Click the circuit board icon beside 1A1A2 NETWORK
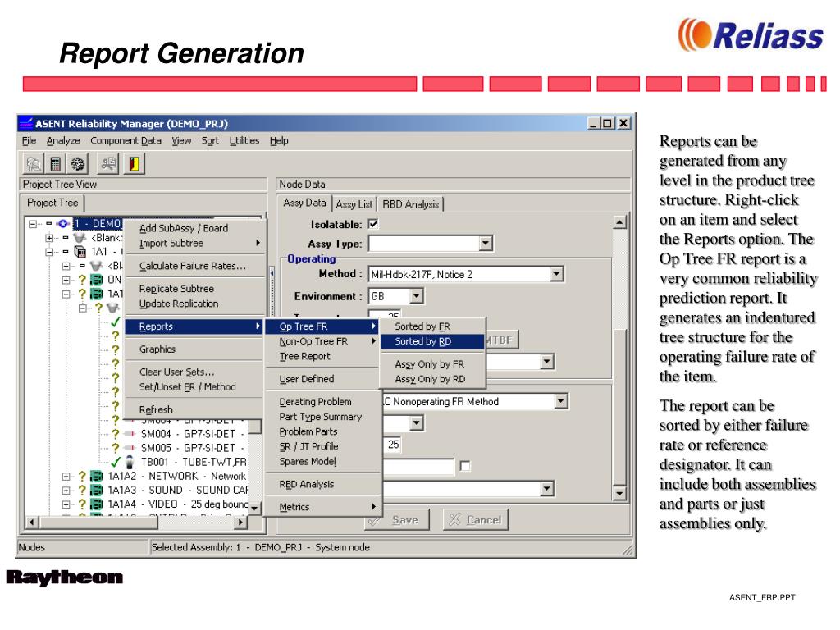Viewport: 840px width, 630px height. 97,477
